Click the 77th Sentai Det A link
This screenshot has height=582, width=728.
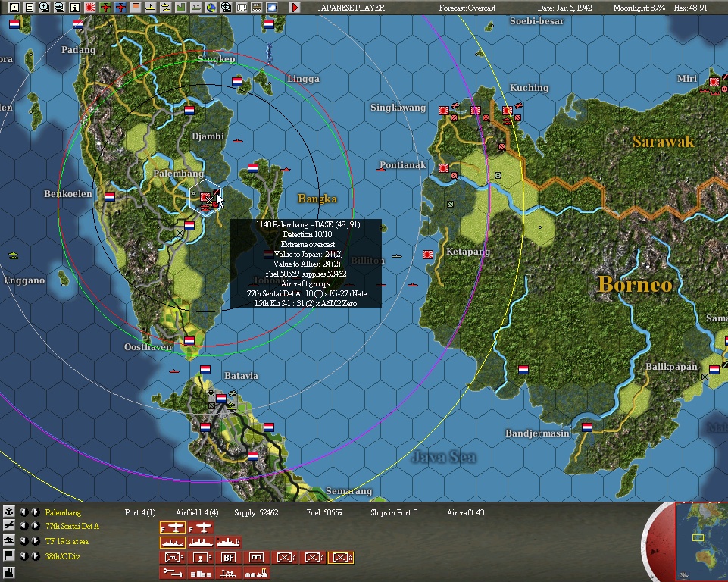[x=73, y=526]
